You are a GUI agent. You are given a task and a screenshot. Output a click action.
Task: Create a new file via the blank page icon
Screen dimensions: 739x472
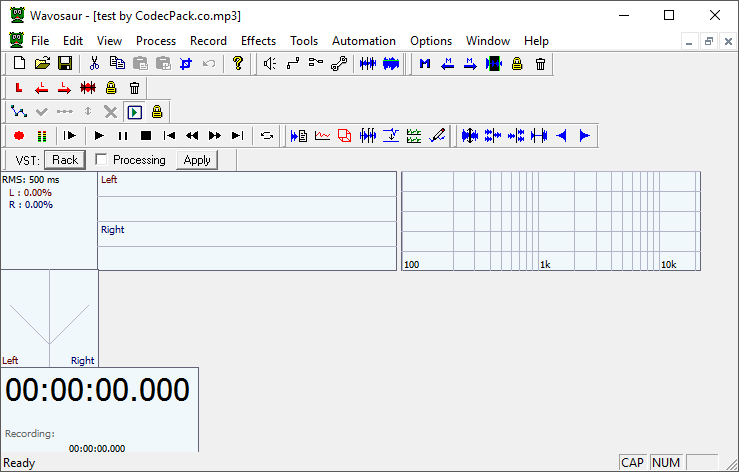pyautogui.click(x=19, y=63)
